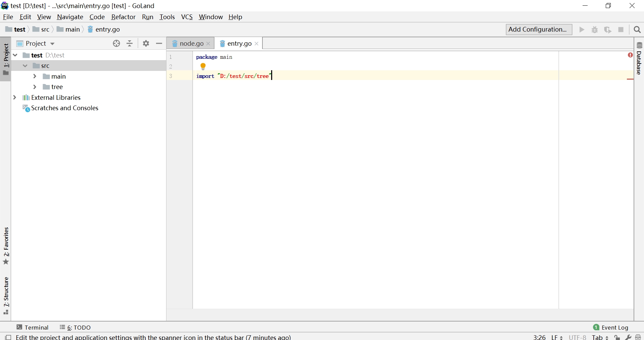Click Add Configuration... button
The image size is (644, 340).
(539, 30)
